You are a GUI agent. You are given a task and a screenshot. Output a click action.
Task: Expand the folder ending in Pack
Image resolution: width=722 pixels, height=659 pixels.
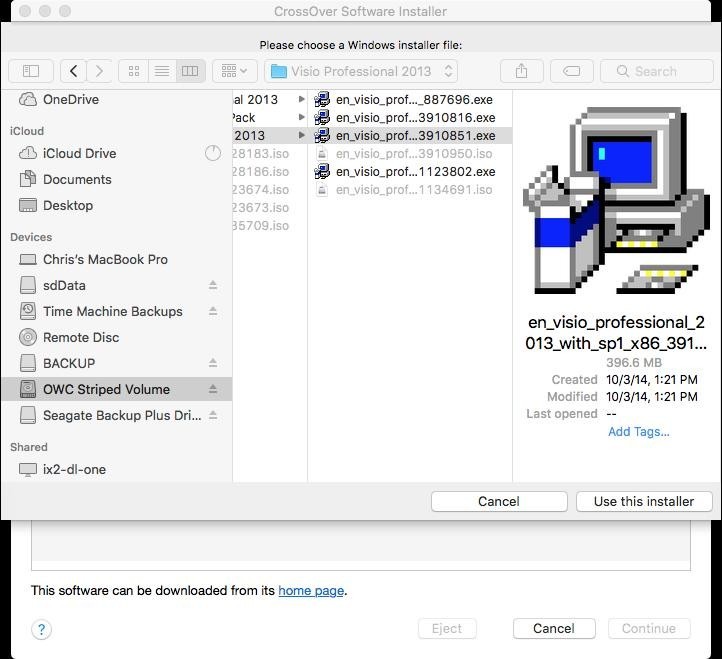301,118
